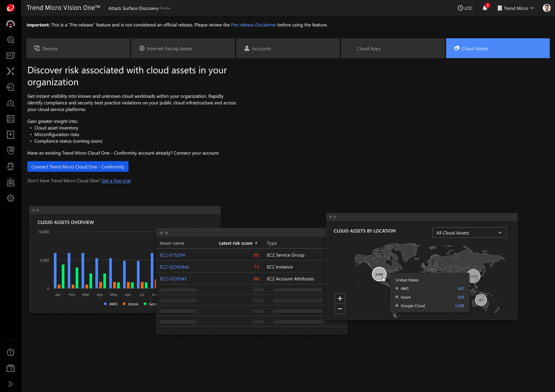Screen dimensions: 555x392
Task: Zoom in on the map with plus
Action: coord(340,299)
